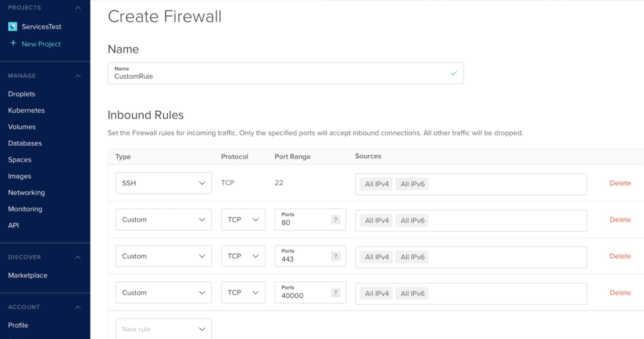Open Images in the sidebar
The image size is (644, 339).
pos(19,176)
